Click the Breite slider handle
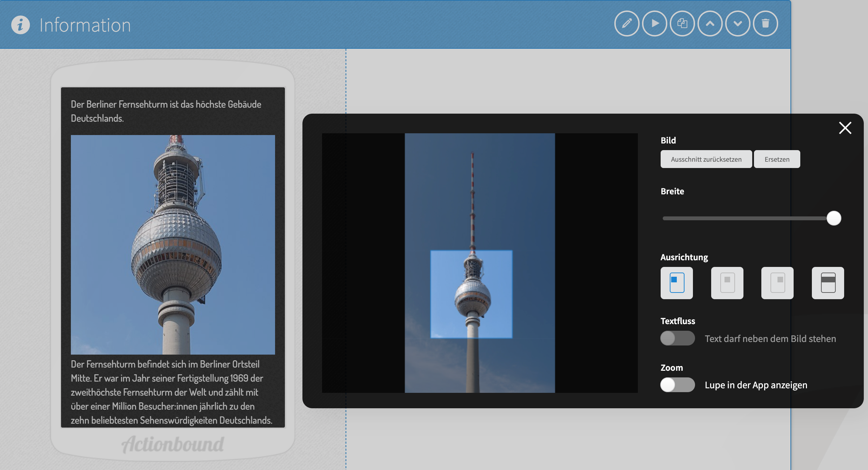Viewport: 868px width, 470px height. click(x=834, y=218)
